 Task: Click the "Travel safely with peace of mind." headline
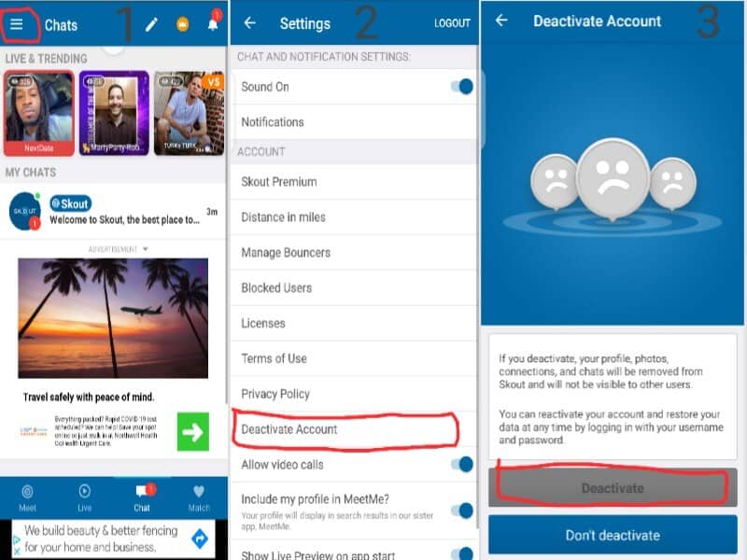89,397
